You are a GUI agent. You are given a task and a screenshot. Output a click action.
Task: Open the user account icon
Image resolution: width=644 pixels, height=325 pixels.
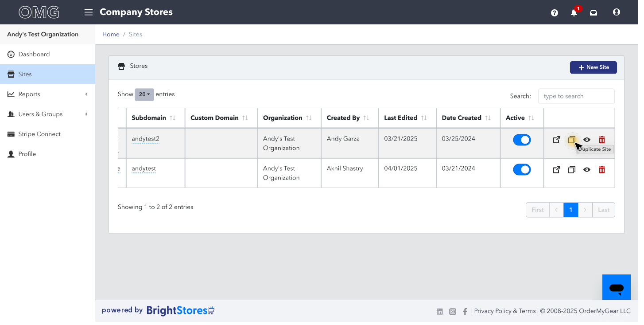617,12
